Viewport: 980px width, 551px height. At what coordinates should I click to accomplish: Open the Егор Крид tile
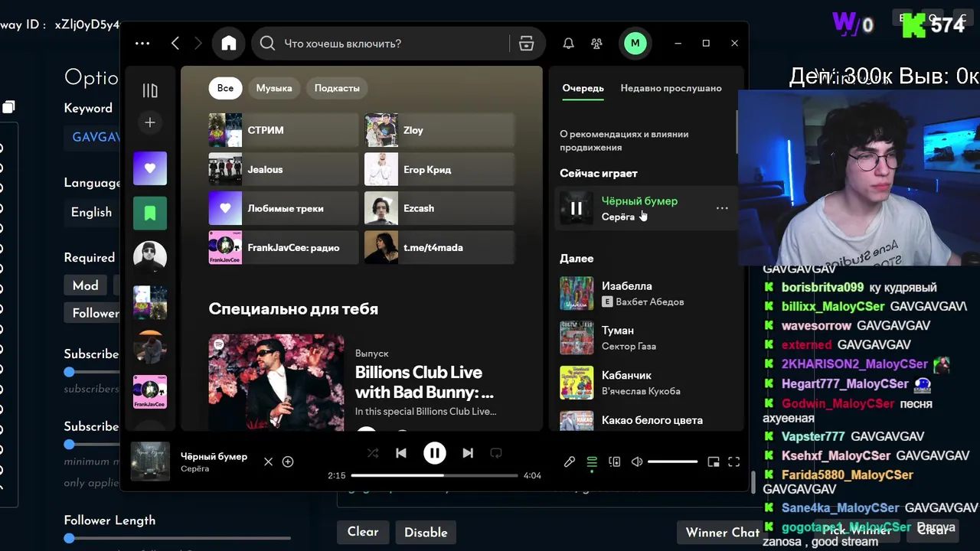pos(439,169)
